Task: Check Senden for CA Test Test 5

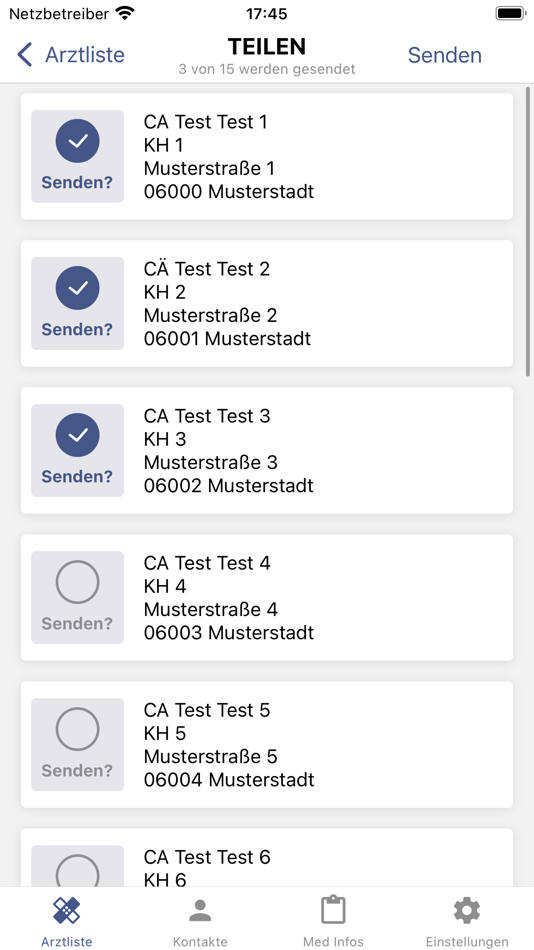Action: (x=78, y=745)
